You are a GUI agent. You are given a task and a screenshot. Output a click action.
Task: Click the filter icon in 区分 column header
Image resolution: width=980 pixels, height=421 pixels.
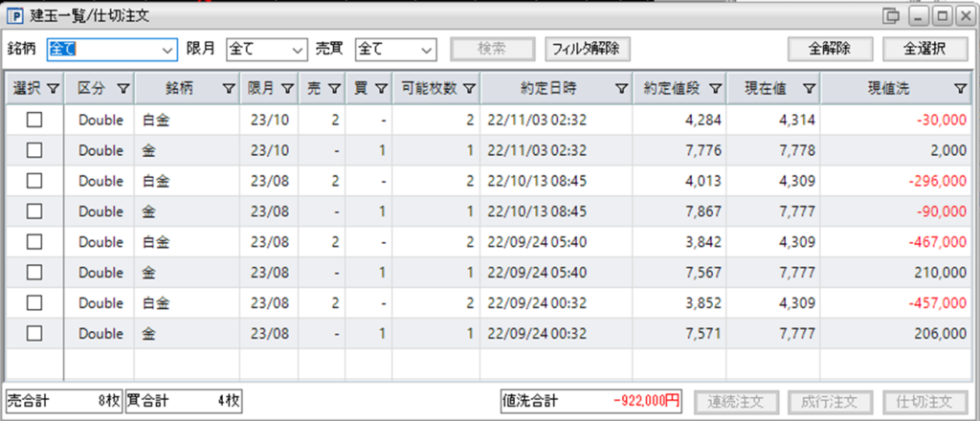pos(123,89)
